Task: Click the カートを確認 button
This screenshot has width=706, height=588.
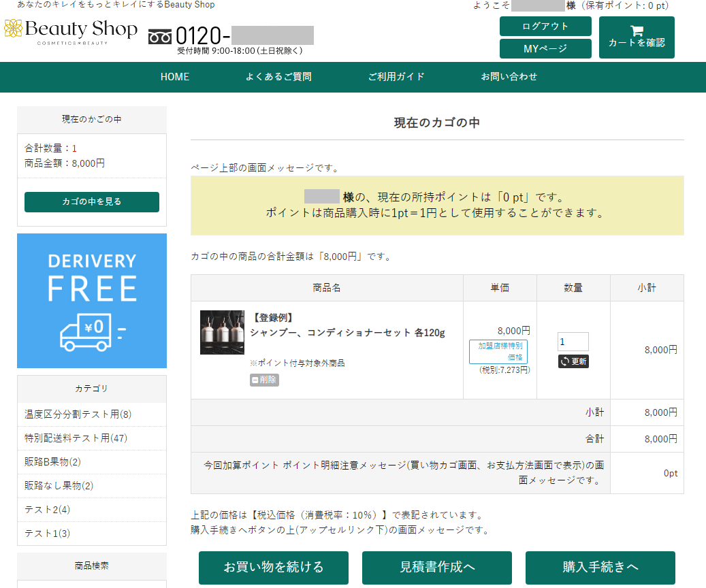Action: click(637, 37)
